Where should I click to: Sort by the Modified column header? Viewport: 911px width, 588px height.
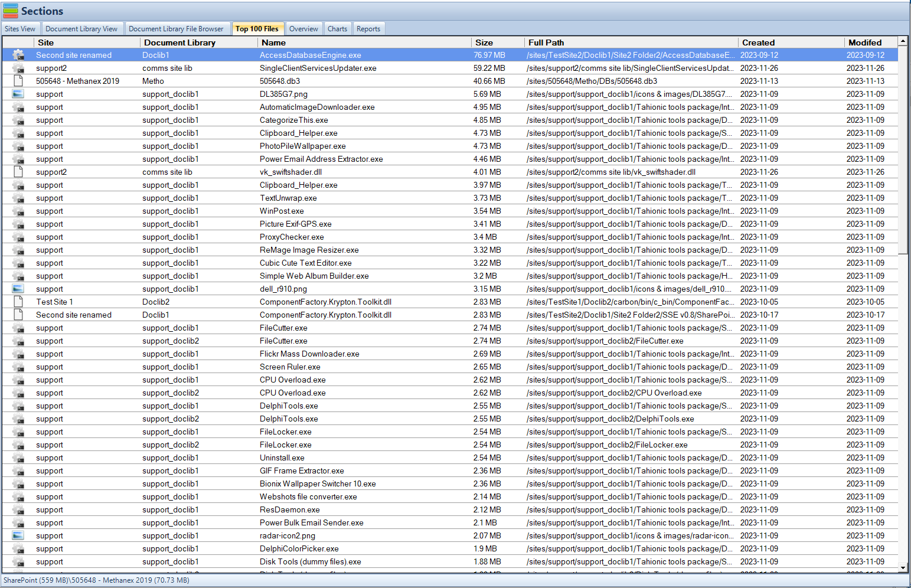pos(866,42)
